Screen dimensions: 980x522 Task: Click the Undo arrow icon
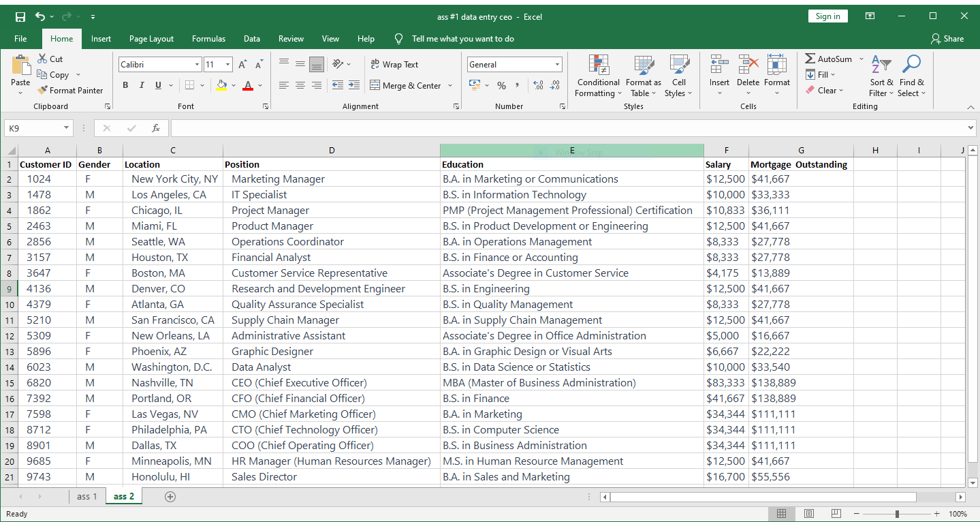point(40,16)
